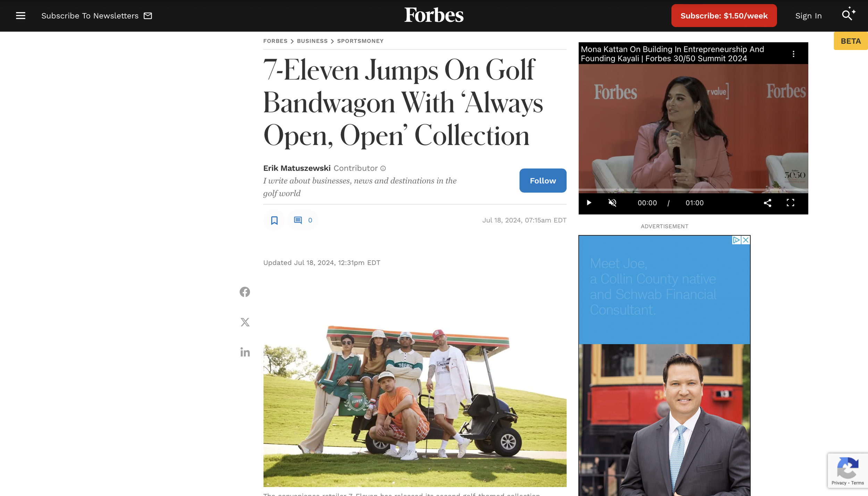Toggle video fullscreen mode
Screen dimensions: 868x496
click(790, 203)
